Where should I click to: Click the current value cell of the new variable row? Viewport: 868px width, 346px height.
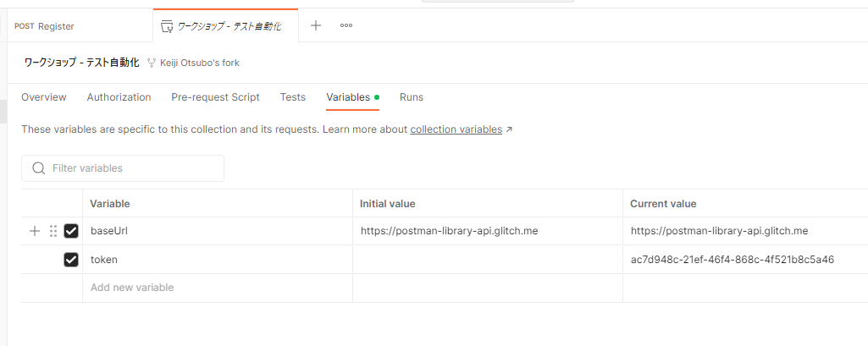point(746,288)
